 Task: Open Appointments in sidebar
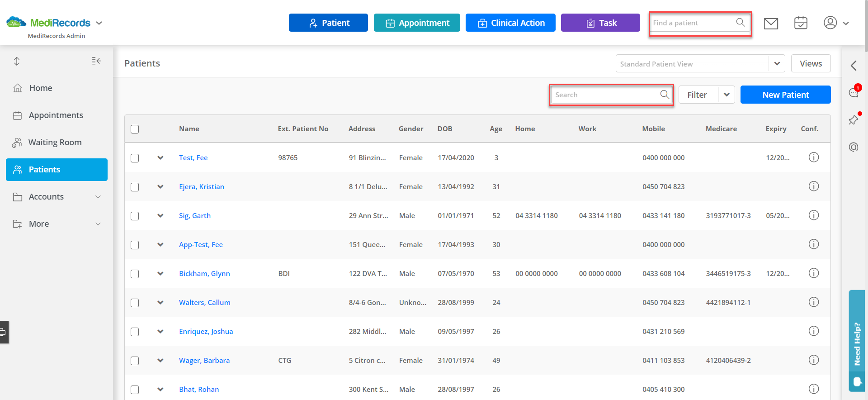click(57, 115)
